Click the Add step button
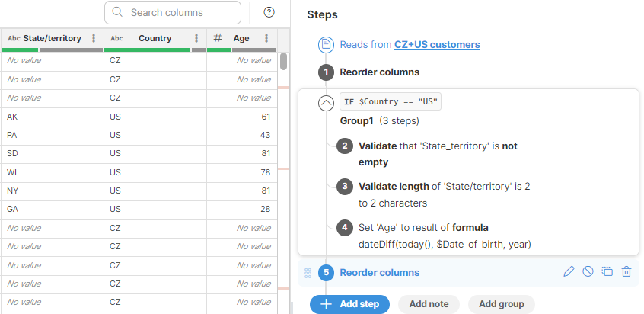This screenshot has height=314, width=644. click(349, 303)
